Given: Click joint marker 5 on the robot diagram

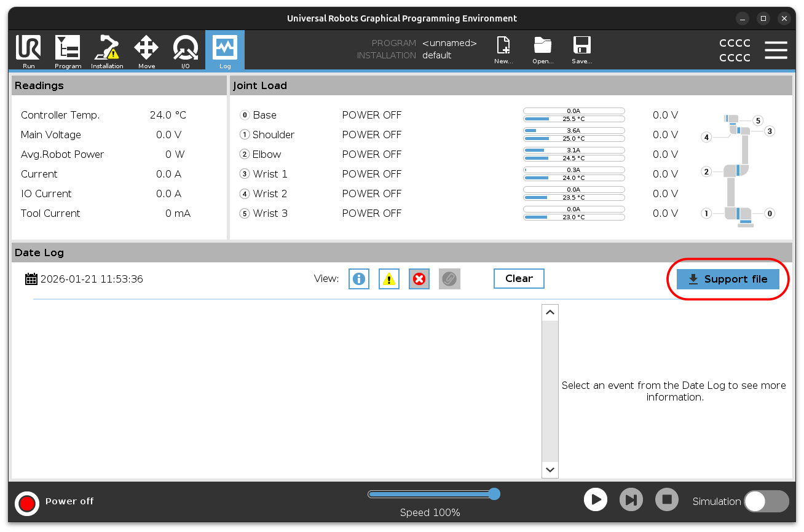Looking at the screenshot, I should click(758, 121).
